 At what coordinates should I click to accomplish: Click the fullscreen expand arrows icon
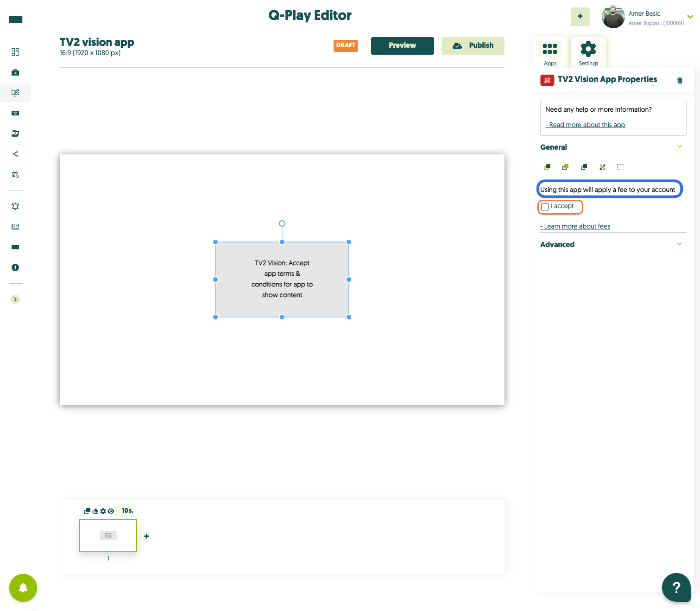pyautogui.click(x=602, y=167)
